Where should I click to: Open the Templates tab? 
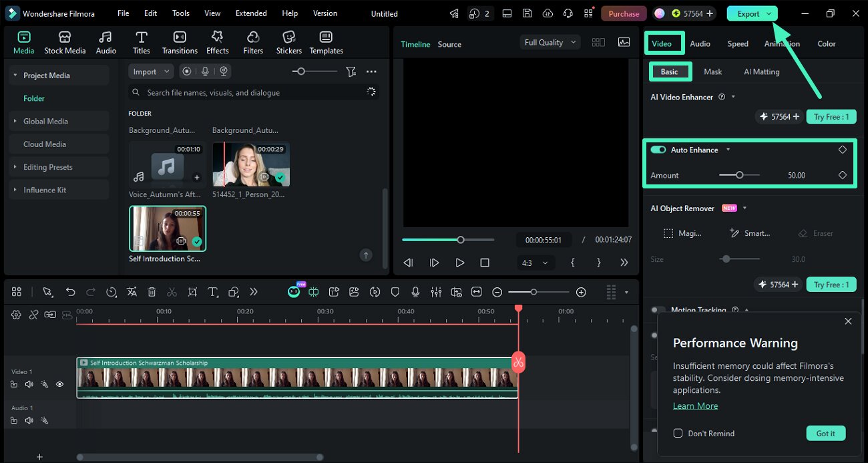click(326, 43)
